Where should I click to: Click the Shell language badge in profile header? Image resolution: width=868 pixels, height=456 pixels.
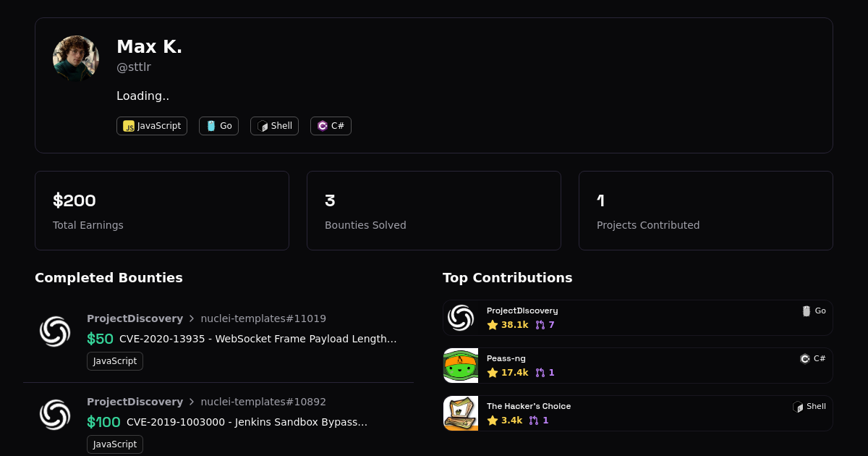274,126
